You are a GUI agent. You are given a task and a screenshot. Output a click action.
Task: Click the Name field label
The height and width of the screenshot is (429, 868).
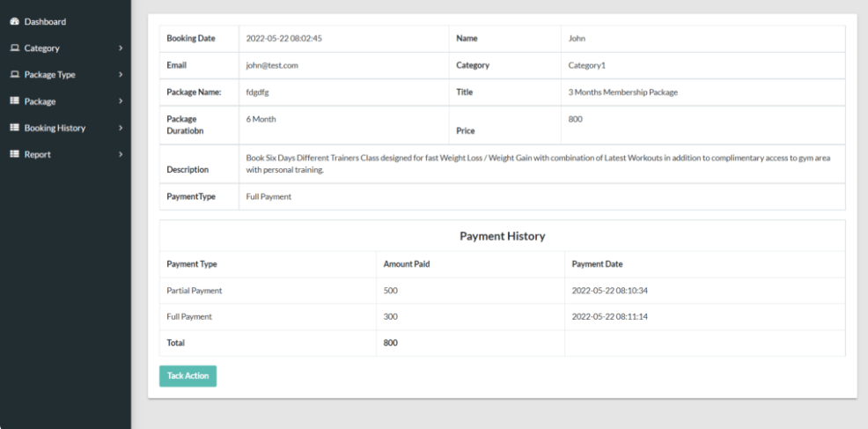pos(467,39)
